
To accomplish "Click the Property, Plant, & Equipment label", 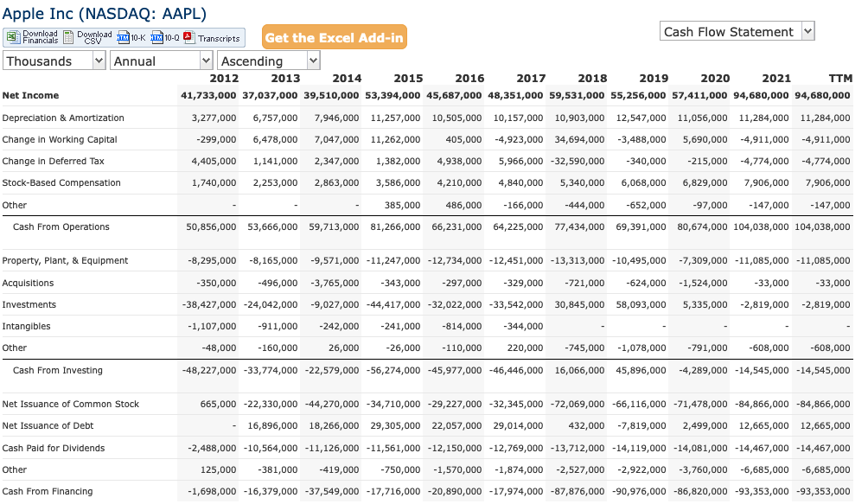I will [65, 260].
